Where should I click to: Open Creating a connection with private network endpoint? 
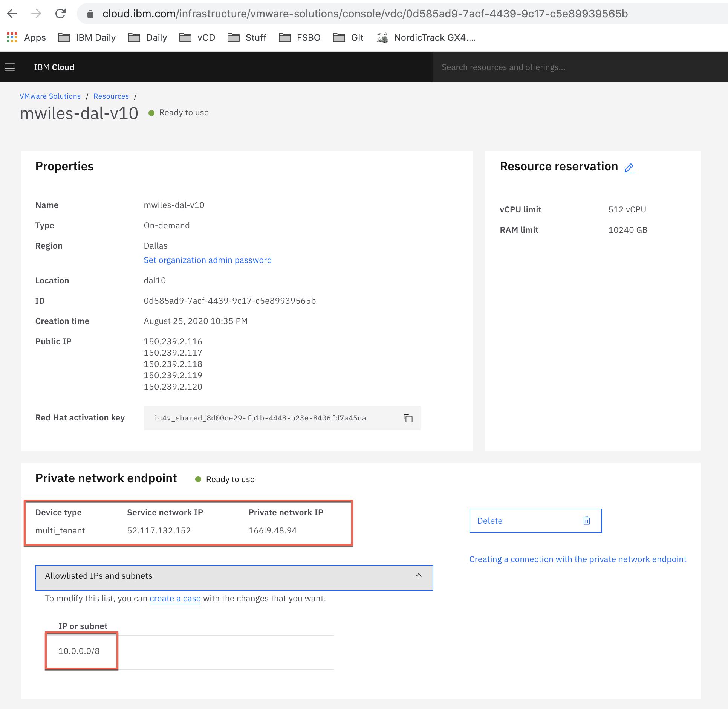[578, 559]
